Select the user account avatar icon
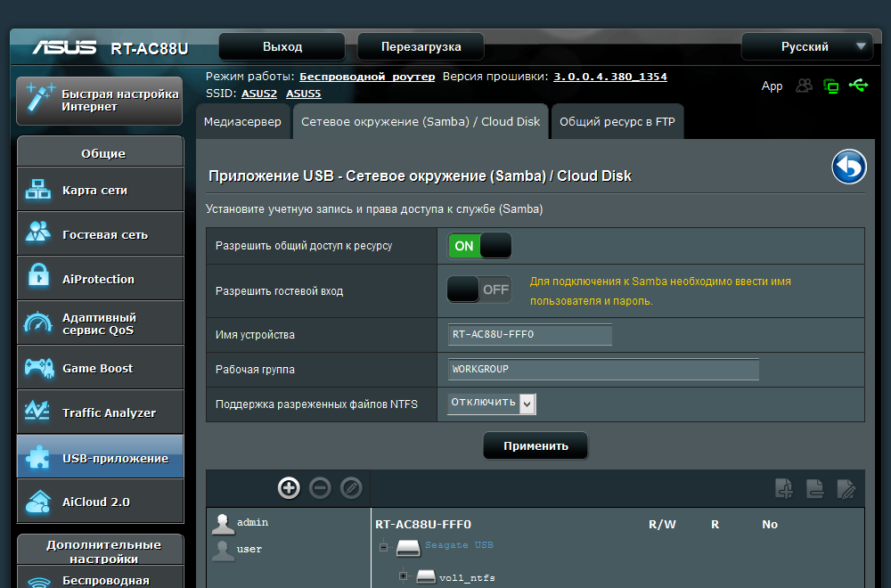 click(x=223, y=551)
